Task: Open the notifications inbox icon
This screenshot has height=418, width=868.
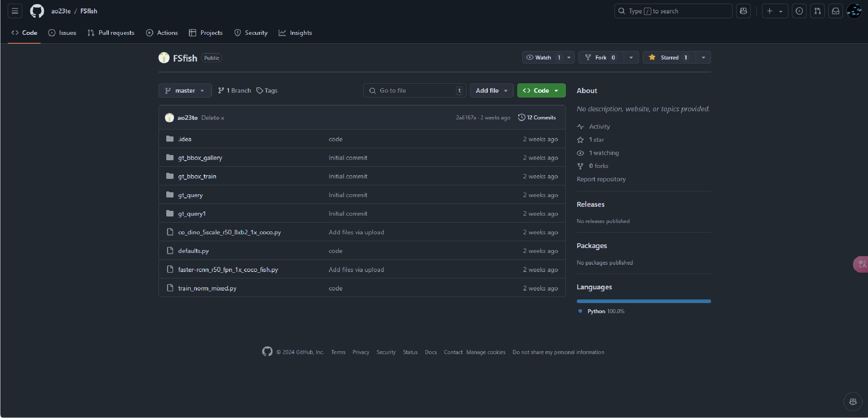Action: 836,11
